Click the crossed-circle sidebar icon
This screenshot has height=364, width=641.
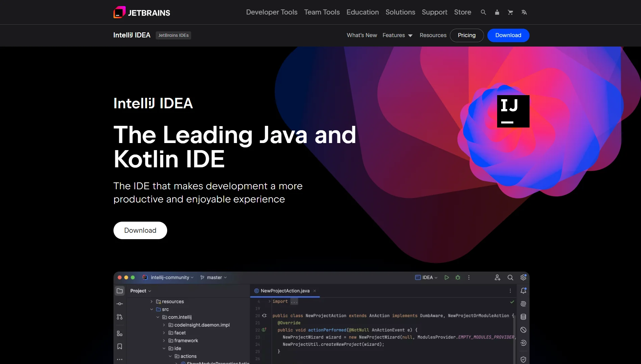pyautogui.click(x=523, y=330)
